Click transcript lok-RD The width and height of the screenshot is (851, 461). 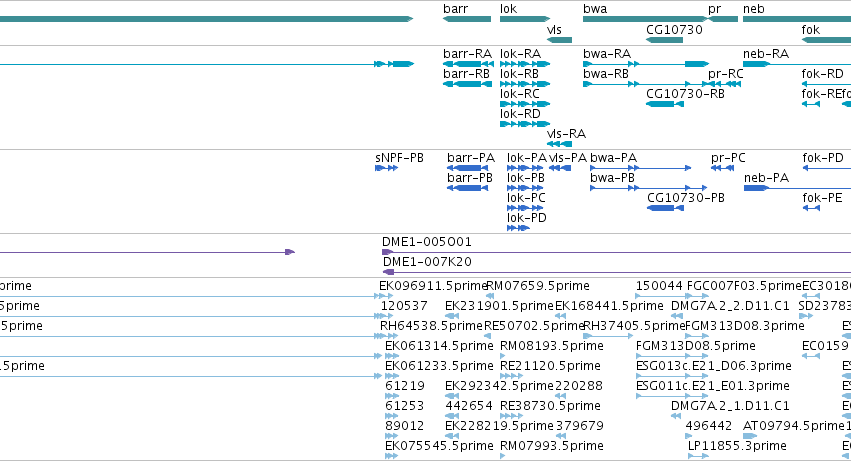(x=525, y=124)
